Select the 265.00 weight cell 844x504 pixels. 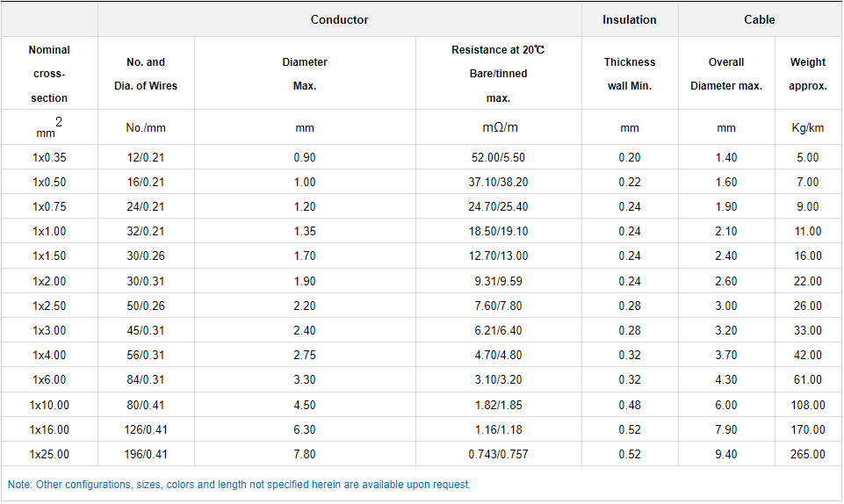[x=807, y=455]
